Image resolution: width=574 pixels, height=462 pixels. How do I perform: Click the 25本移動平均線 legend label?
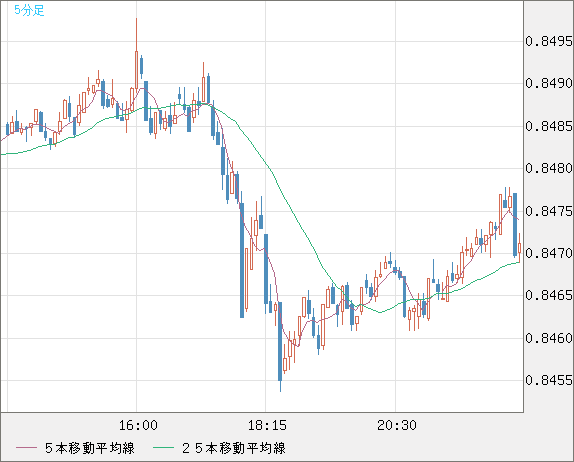tap(234, 448)
